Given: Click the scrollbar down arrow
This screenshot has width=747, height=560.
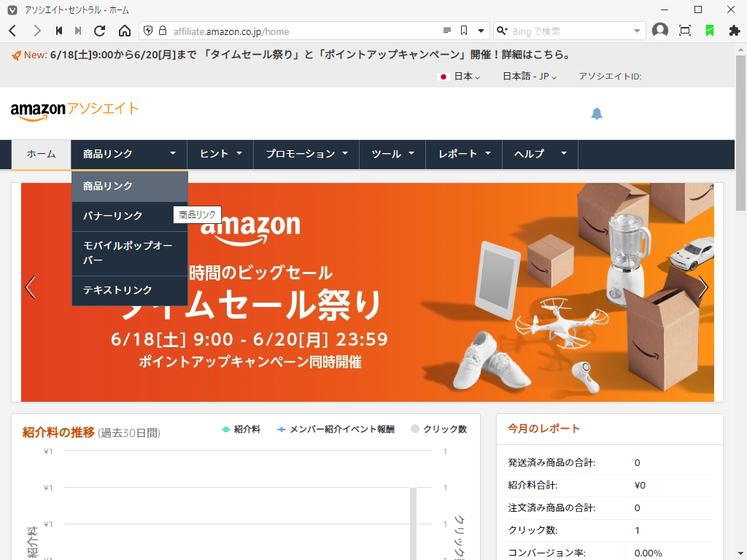Looking at the screenshot, I should (741, 555).
